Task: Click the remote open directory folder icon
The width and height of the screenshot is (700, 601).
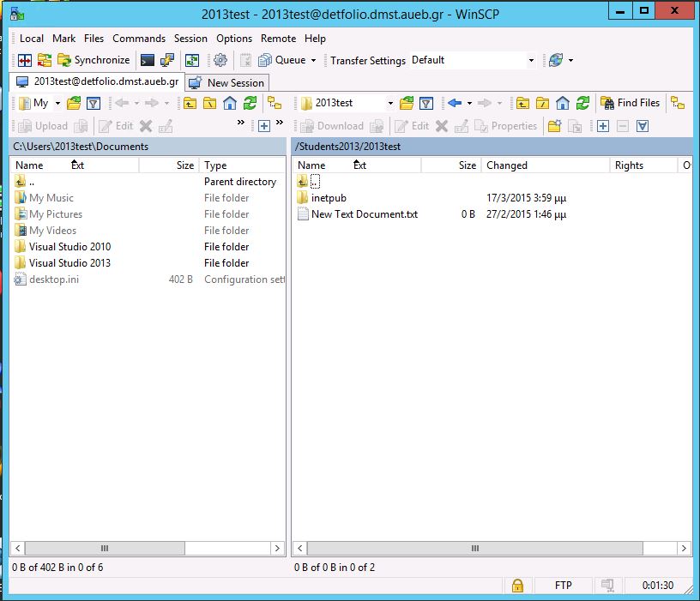Action: pos(407,104)
